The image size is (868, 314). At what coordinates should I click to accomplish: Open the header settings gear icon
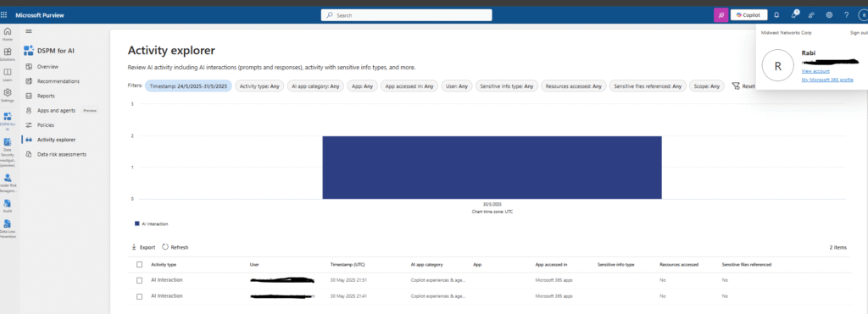pyautogui.click(x=829, y=15)
